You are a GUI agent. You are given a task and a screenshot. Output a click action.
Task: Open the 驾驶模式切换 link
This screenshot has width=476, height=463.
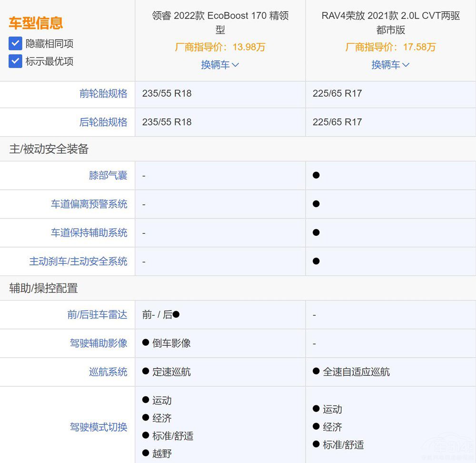tap(98, 427)
